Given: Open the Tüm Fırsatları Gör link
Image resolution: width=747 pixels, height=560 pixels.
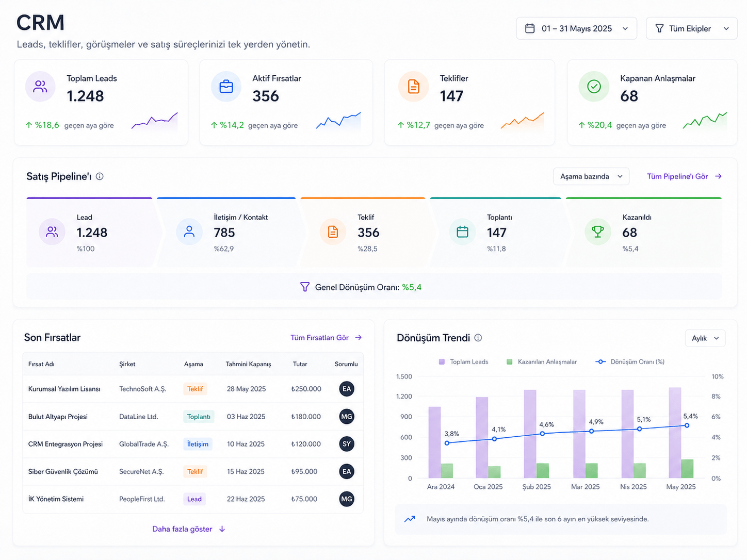Looking at the screenshot, I should point(326,338).
